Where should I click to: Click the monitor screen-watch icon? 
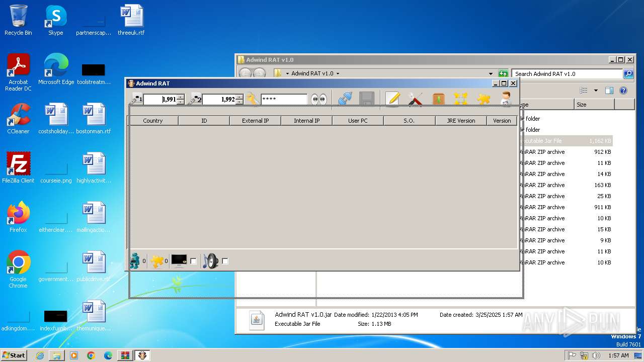click(x=179, y=260)
